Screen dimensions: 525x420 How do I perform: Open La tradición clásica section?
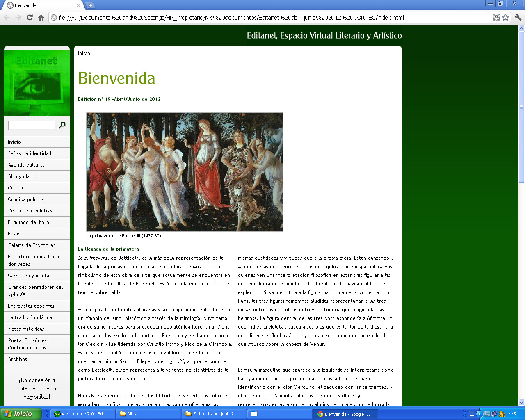[x=37, y=317]
